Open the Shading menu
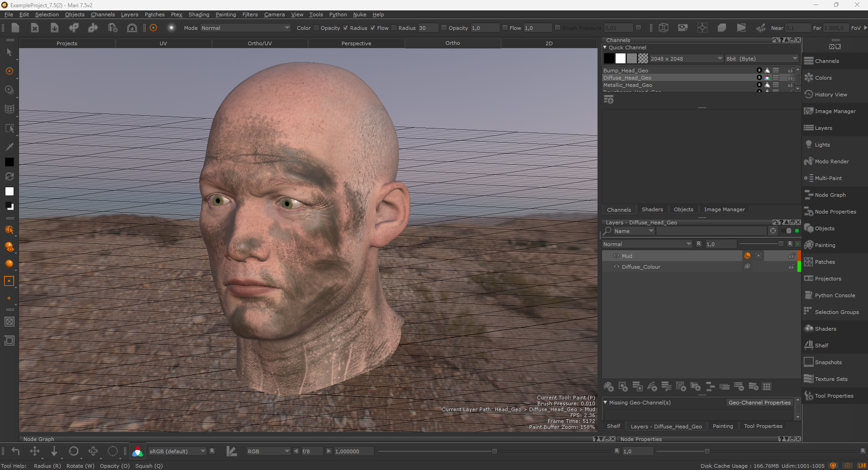The height and width of the screenshot is (470, 868). [199, 14]
